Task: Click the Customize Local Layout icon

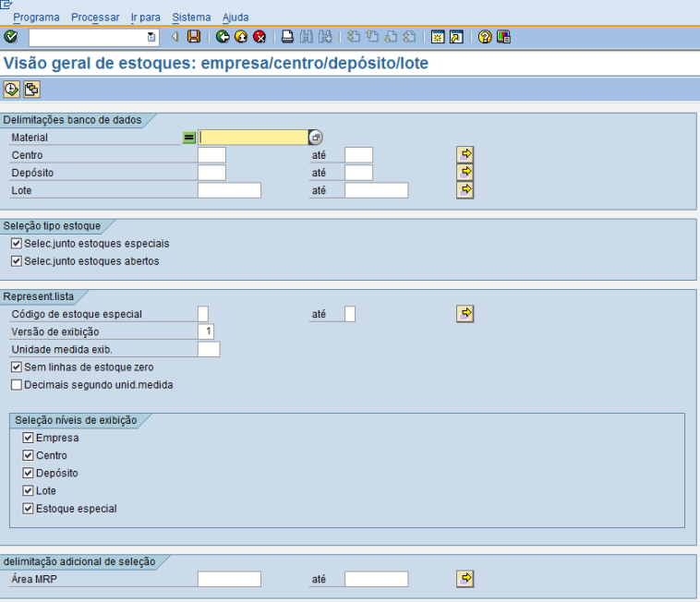Action: tap(503, 37)
